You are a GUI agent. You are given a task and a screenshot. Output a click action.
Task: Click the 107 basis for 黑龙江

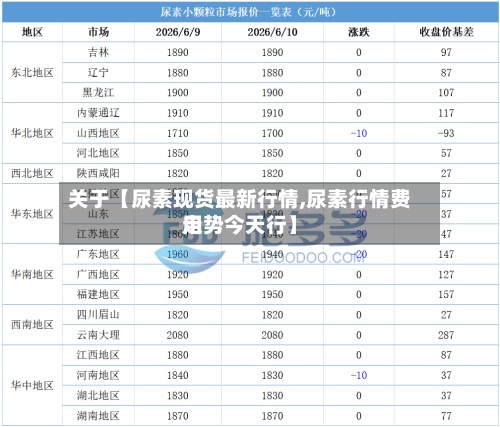pyautogui.click(x=446, y=93)
